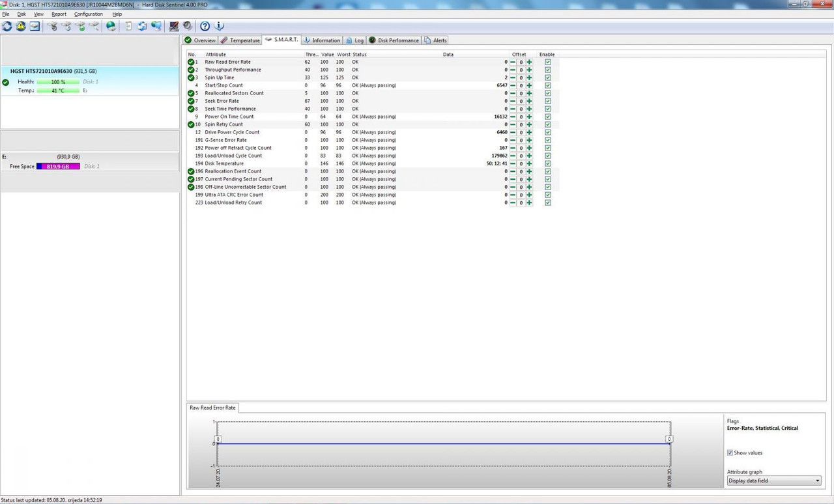Click status bar text 'Status last updated'
Viewport: 834px width, 504px height.
click(x=51, y=500)
